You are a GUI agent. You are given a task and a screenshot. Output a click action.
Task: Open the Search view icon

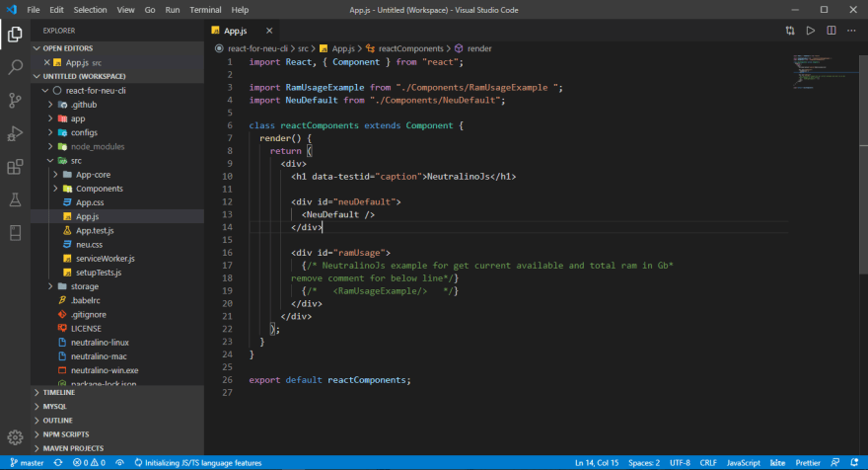15,67
